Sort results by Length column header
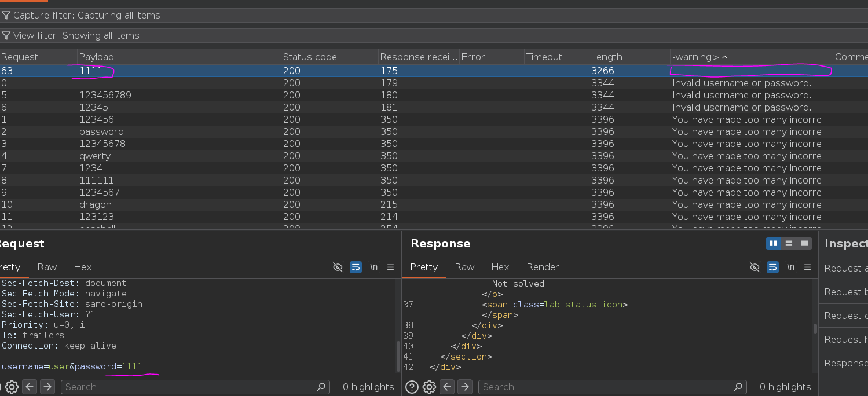 pyautogui.click(x=629, y=57)
